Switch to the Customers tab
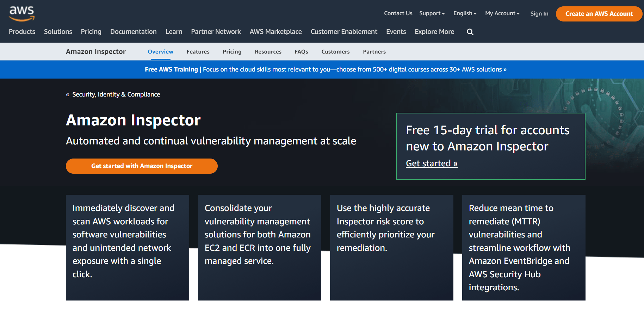 coord(335,52)
